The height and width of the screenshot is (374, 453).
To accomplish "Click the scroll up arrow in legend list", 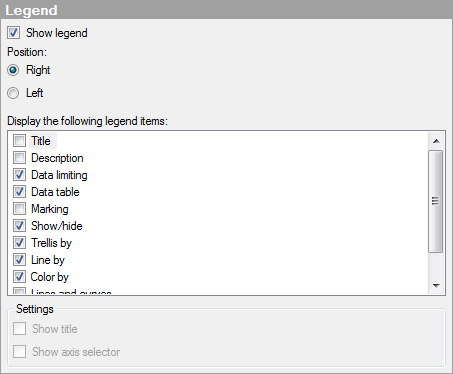I will [x=436, y=141].
